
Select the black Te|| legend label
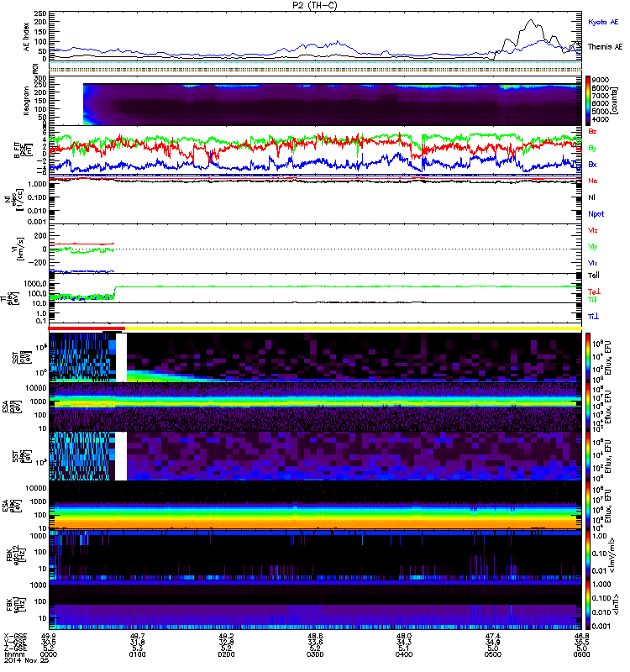pyautogui.click(x=594, y=276)
